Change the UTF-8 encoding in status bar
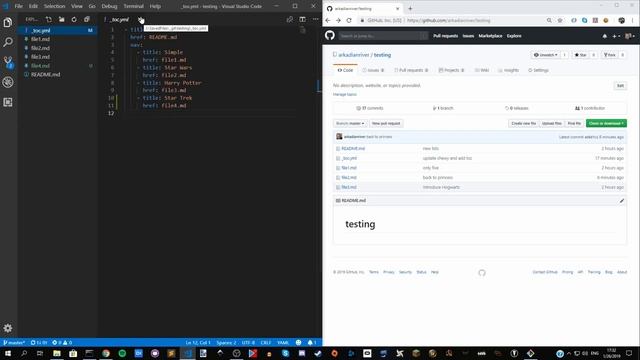The image size is (640, 360). [248, 342]
